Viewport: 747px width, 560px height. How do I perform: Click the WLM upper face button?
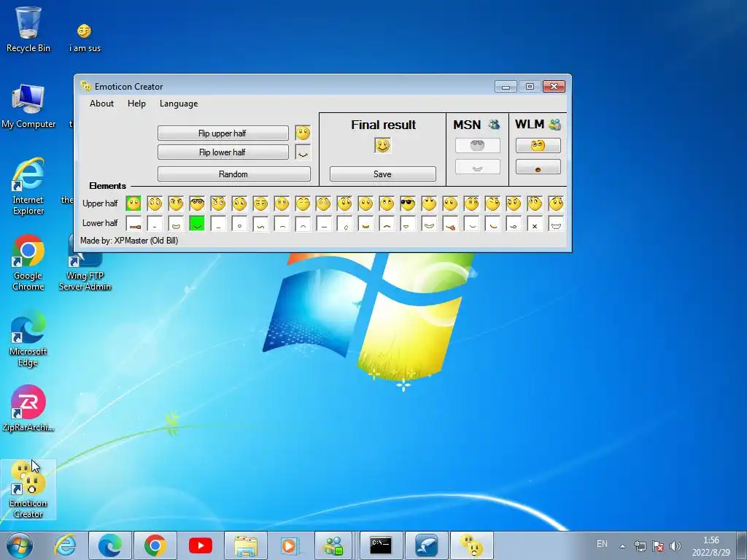[x=538, y=146]
